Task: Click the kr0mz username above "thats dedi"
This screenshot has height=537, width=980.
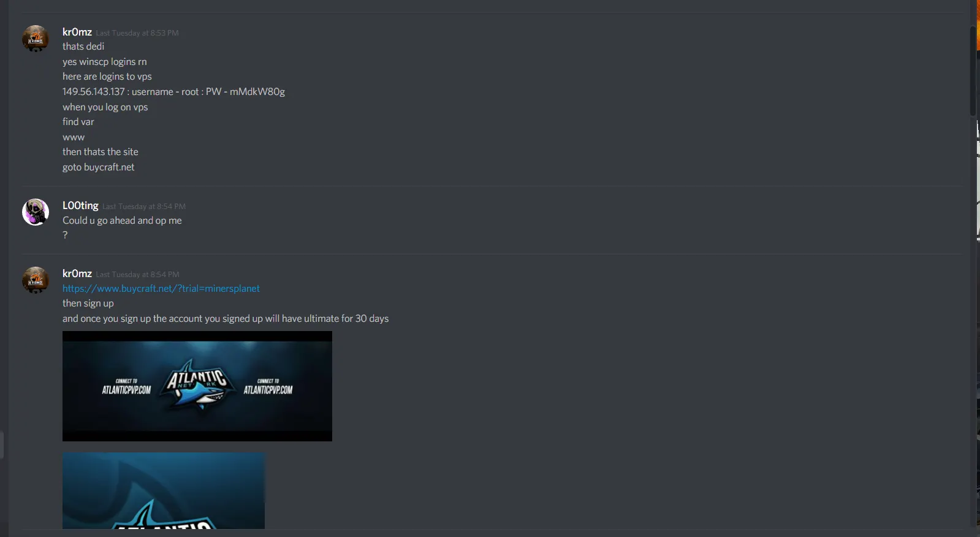Action: pyautogui.click(x=77, y=32)
